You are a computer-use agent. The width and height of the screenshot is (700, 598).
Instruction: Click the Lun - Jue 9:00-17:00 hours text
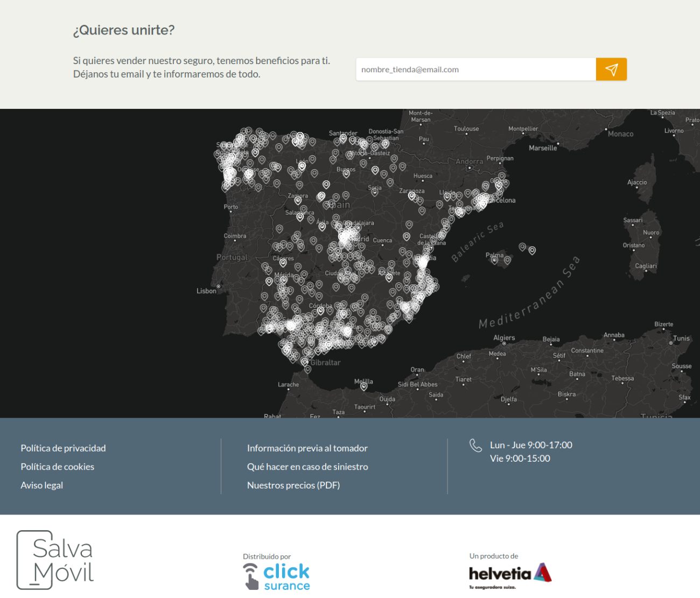click(531, 445)
